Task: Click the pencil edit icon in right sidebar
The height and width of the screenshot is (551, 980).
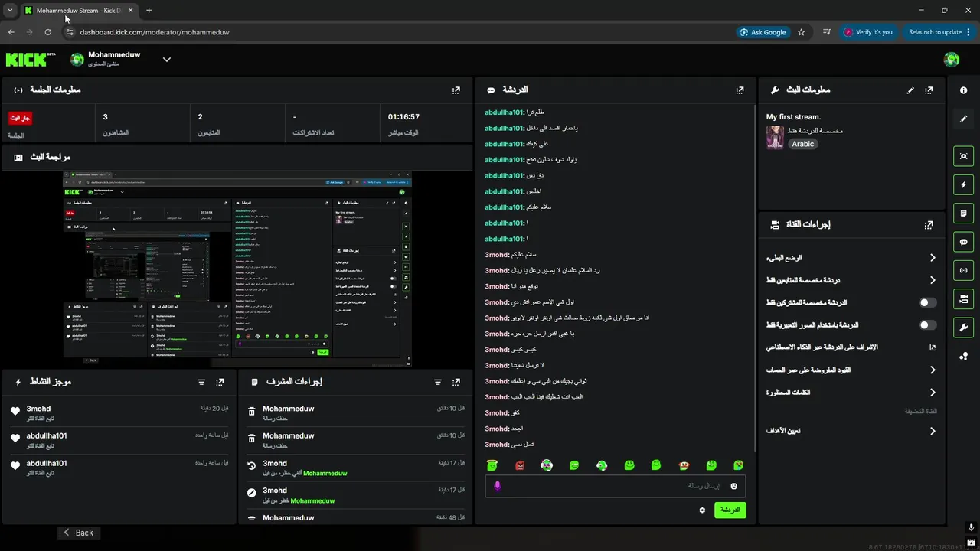Action: click(963, 119)
